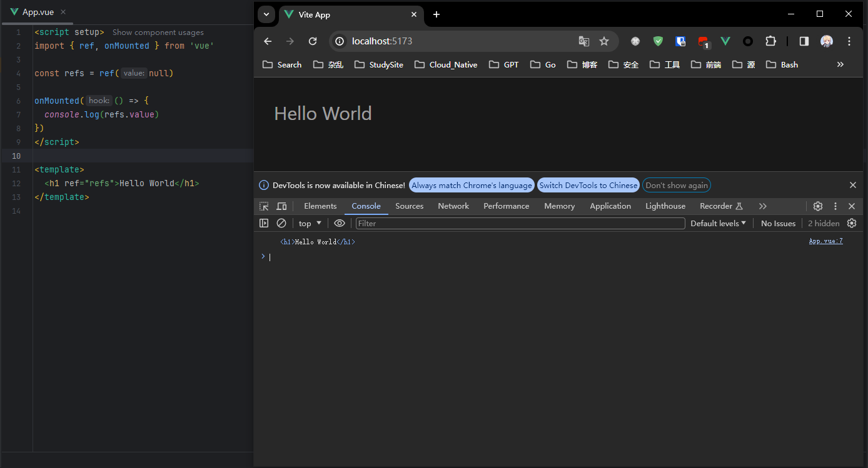Open the Default levels dropdown

pos(719,223)
